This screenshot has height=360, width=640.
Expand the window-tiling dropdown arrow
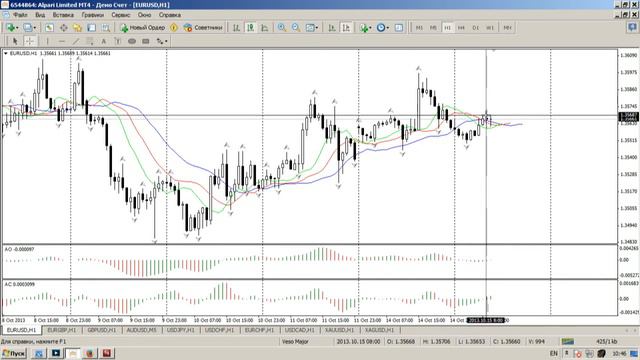tap(317, 28)
